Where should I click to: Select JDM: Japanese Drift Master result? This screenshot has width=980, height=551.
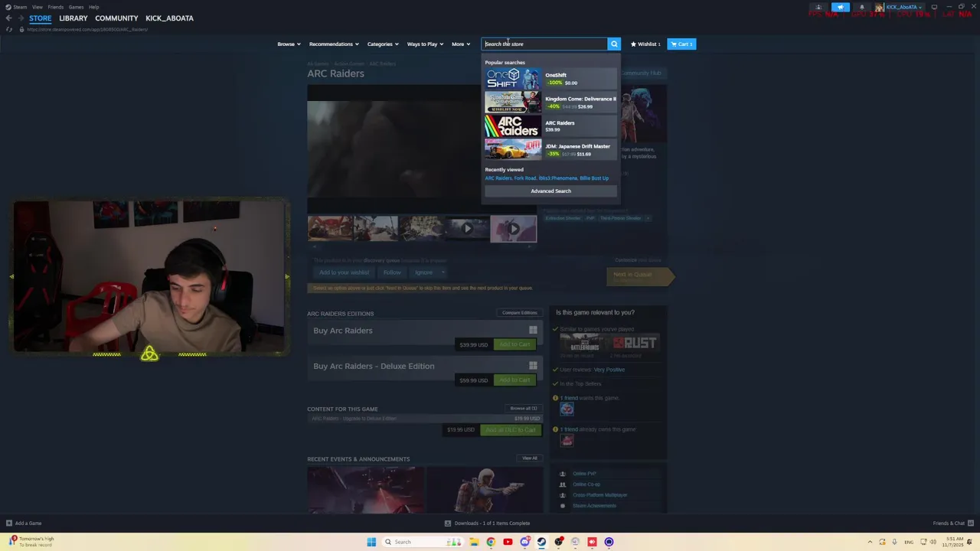tap(550, 149)
